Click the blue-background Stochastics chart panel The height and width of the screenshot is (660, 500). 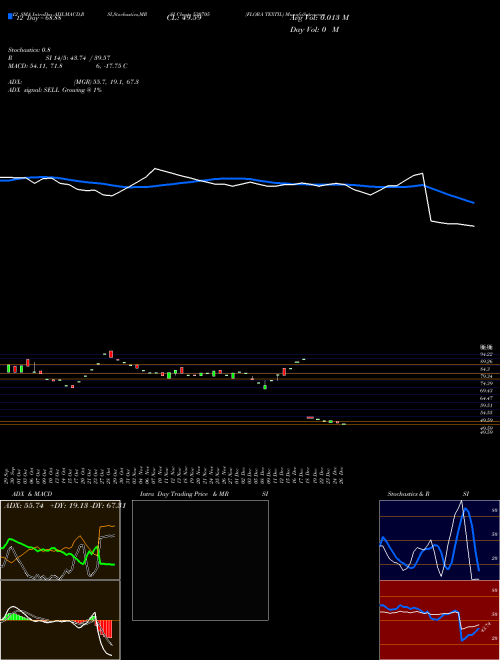[439, 540]
